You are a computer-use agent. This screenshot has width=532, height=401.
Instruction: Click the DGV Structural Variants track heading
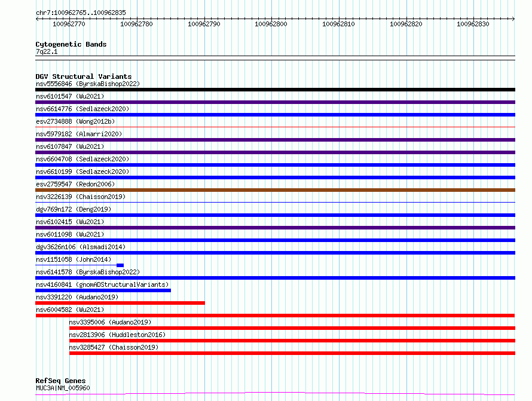[84, 76]
